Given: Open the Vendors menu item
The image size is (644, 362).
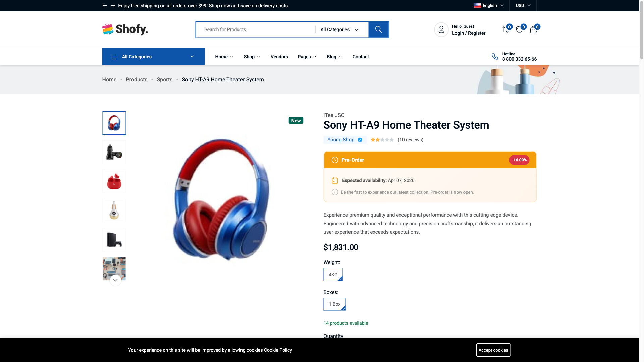Looking at the screenshot, I should coord(279,56).
